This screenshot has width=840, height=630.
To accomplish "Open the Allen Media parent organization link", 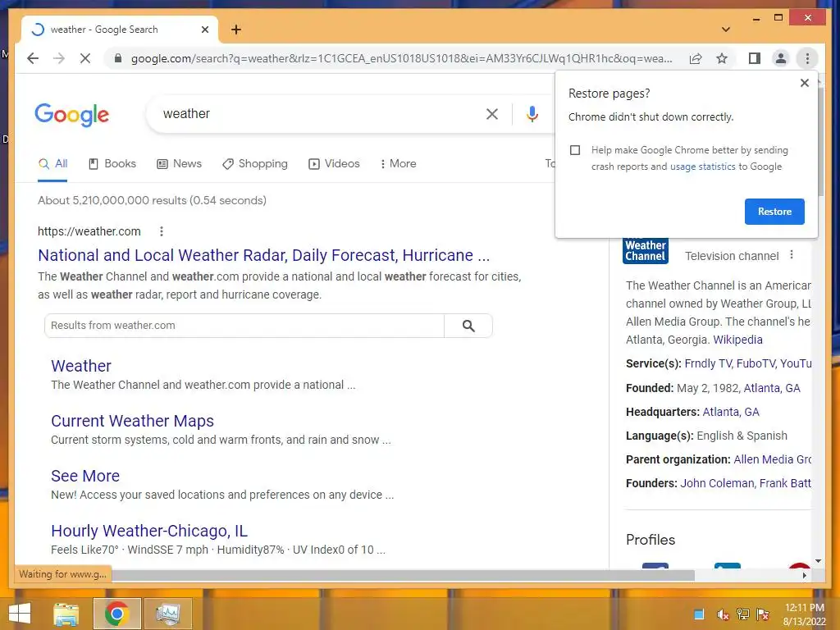I will (772, 459).
